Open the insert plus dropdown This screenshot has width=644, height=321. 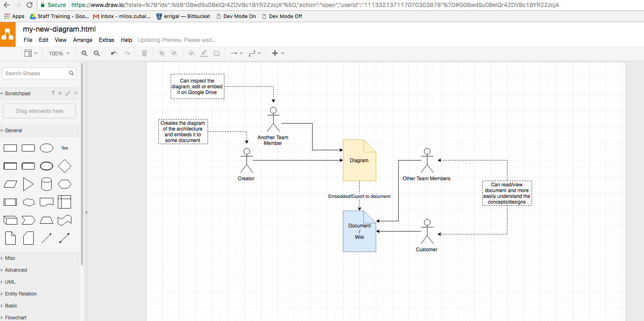click(278, 53)
